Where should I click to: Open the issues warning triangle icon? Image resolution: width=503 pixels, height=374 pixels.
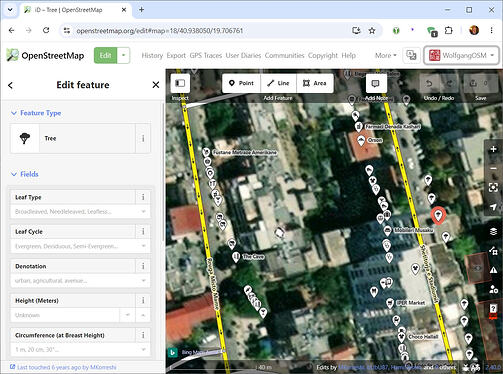pyautogui.click(x=493, y=270)
